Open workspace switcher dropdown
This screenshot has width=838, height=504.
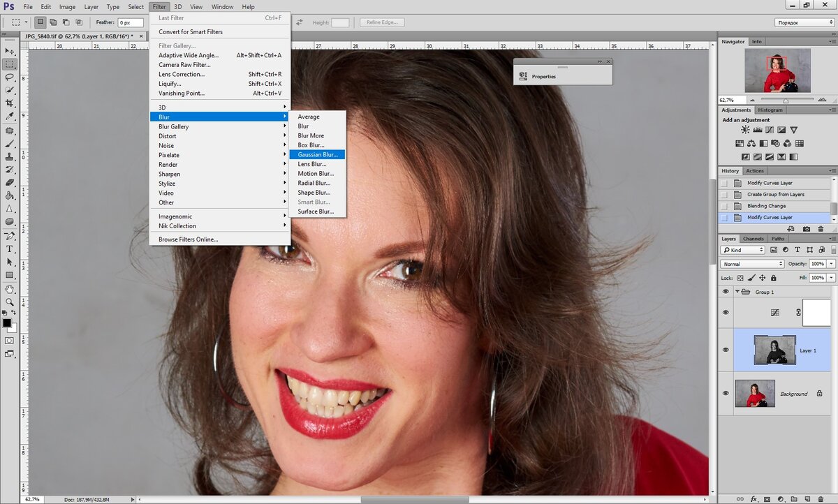(804, 22)
